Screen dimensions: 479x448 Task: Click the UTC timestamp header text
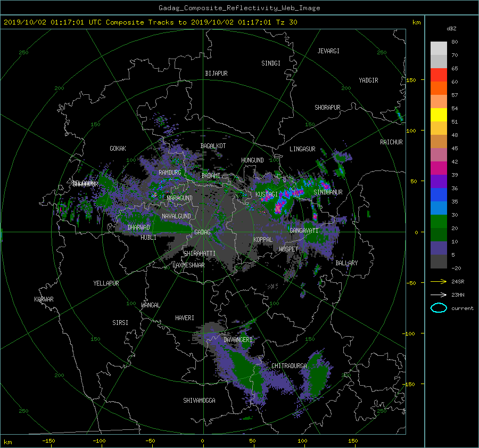150,22
